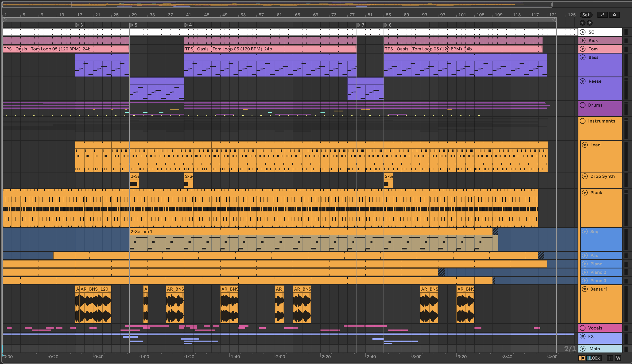The image size is (632, 364).
Task: Click the 1.00x zoom factor field
Action: [594, 358]
